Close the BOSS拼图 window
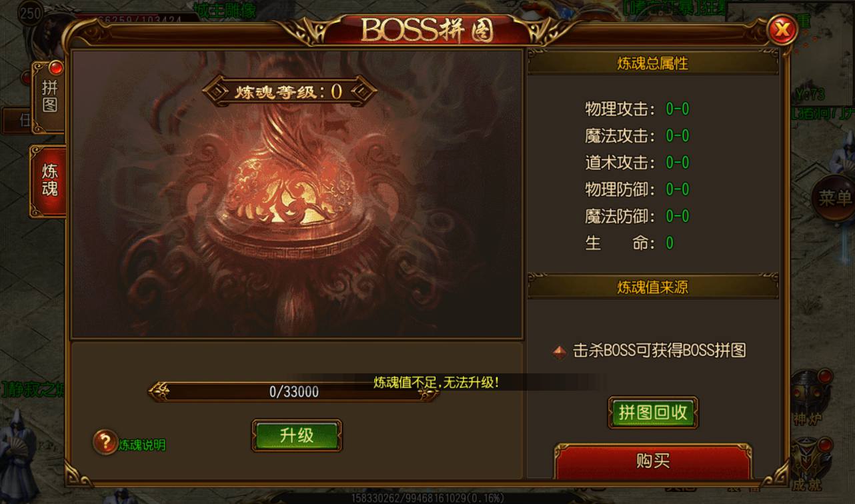 [782, 29]
